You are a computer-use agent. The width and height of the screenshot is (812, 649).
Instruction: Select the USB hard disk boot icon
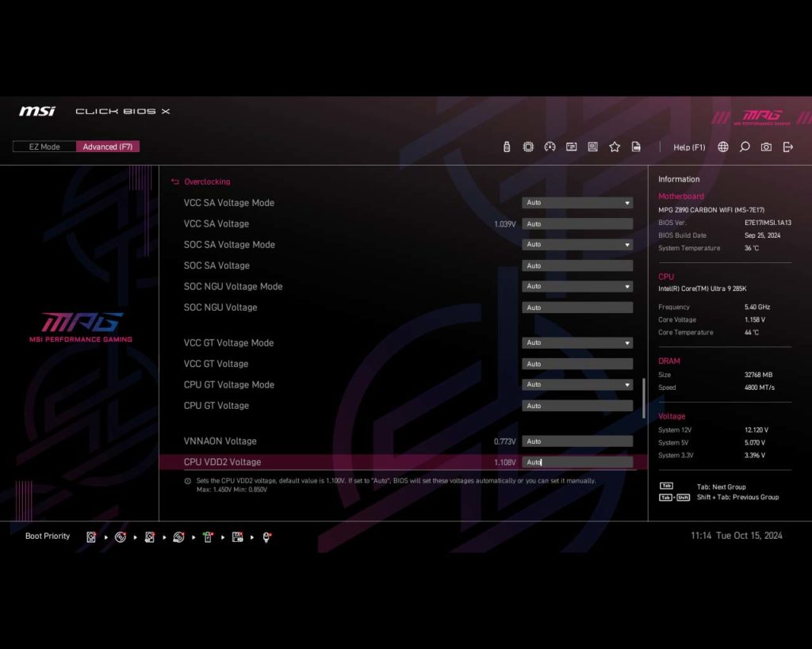[150, 537]
